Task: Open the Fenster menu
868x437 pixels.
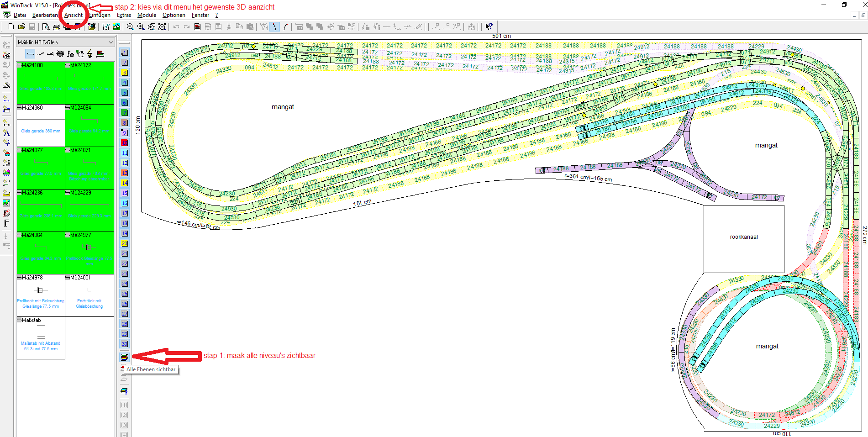Action: pos(200,15)
